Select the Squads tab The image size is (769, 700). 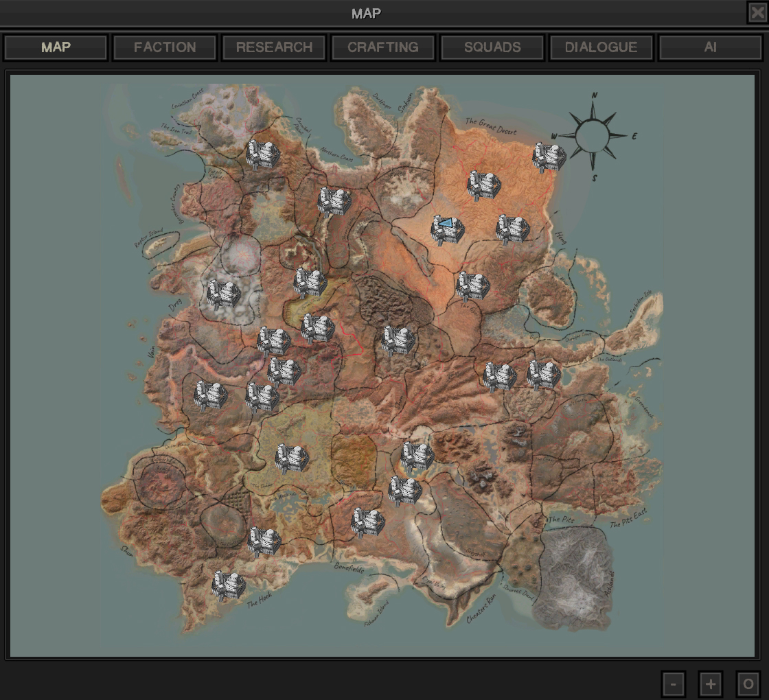tap(492, 47)
